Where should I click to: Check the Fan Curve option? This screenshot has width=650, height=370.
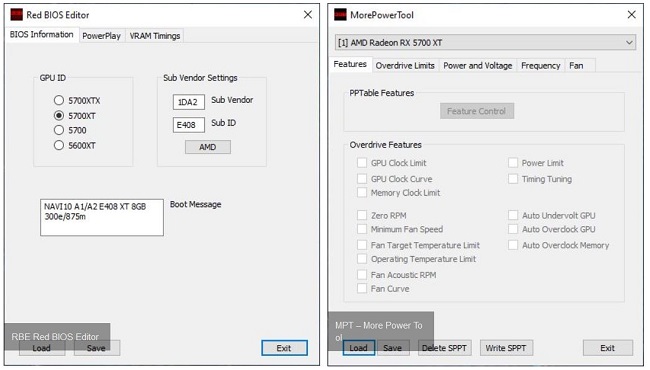[x=362, y=289]
